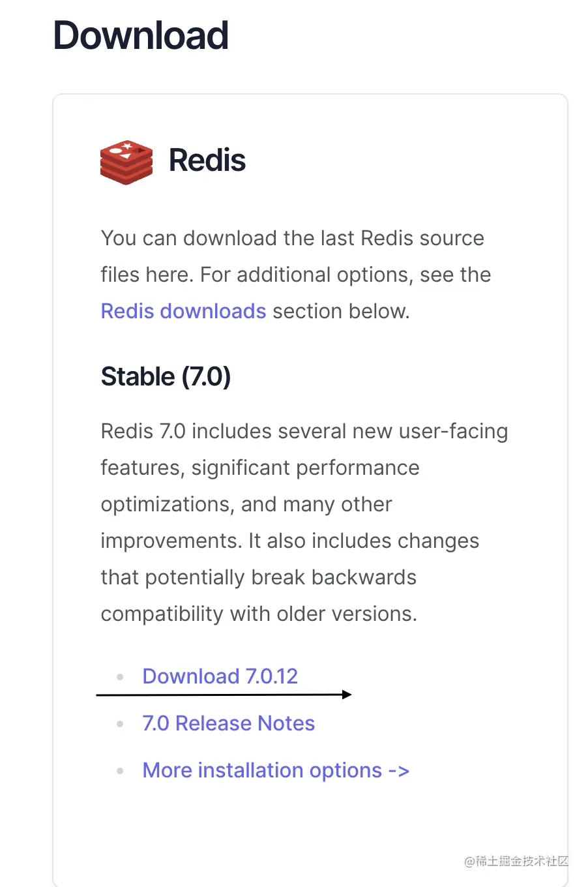Click the Redis title next to the logo
Viewport: 588px width, 887px height.
click(x=207, y=160)
